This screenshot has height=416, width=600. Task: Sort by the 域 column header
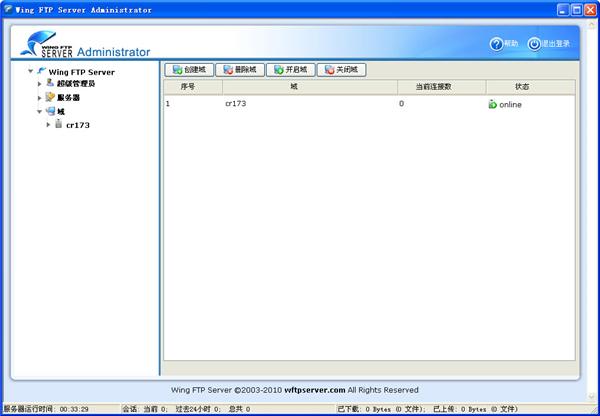[310, 87]
